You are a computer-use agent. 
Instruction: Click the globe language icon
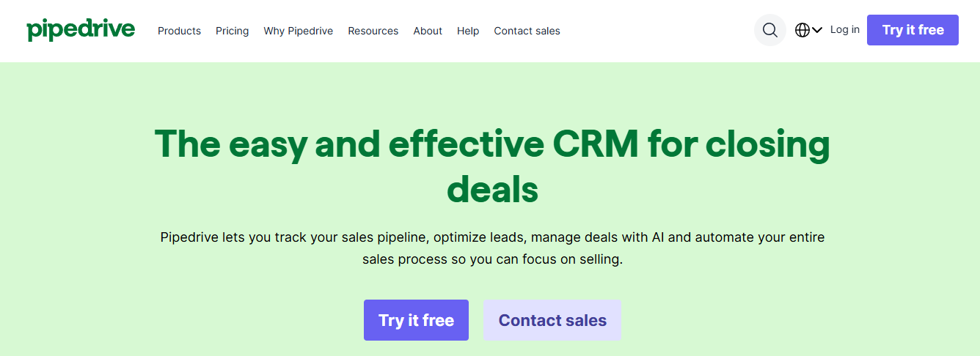[x=802, y=30]
